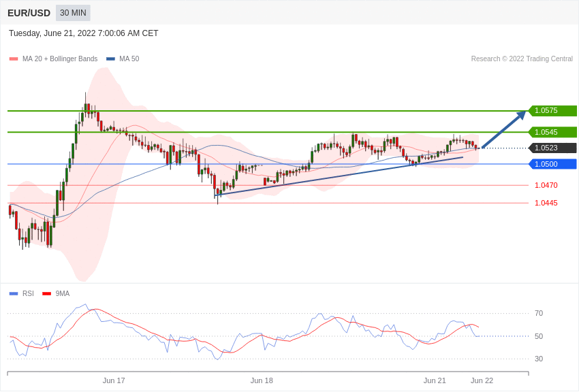This screenshot has width=579, height=392.
Task: Click the chart date and time text
Action: click(x=84, y=33)
